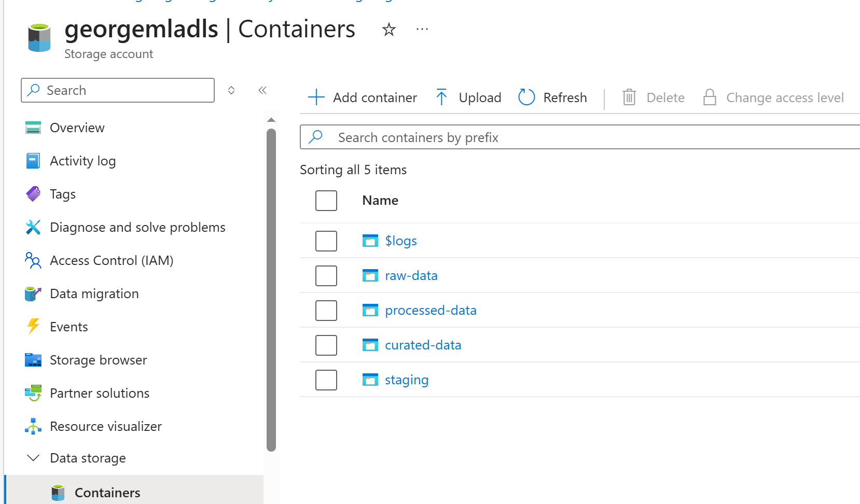This screenshot has width=860, height=504.
Task: Open the raw-data container link
Action: pos(411,275)
